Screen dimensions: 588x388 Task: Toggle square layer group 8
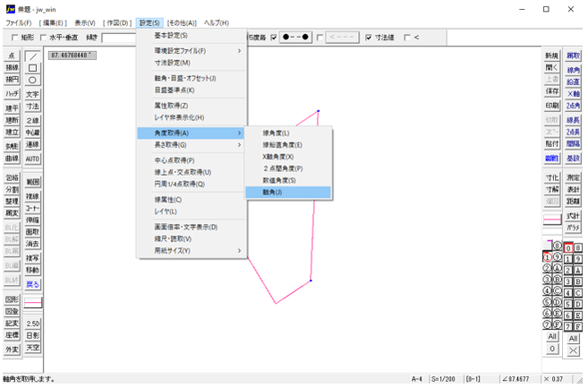coord(578,248)
